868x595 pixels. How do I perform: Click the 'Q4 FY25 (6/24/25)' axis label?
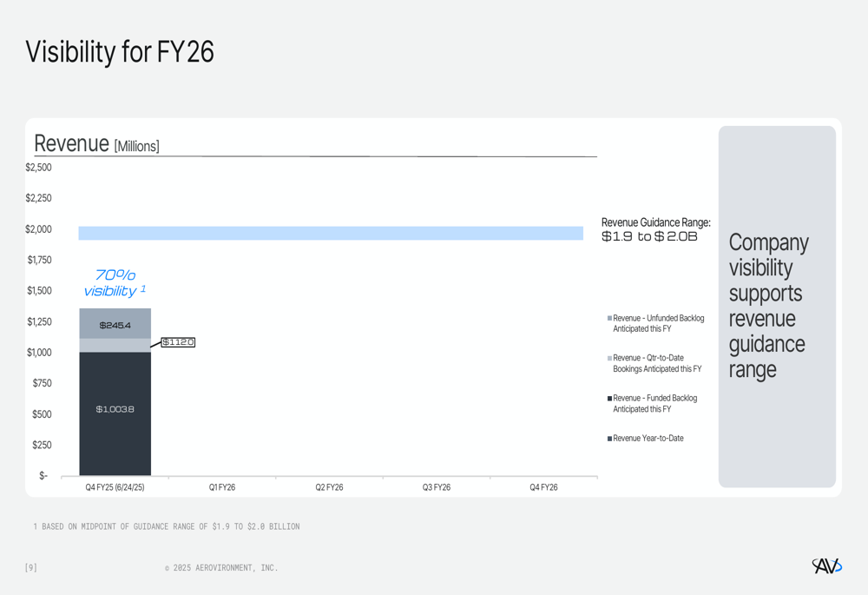pyautogui.click(x=115, y=487)
